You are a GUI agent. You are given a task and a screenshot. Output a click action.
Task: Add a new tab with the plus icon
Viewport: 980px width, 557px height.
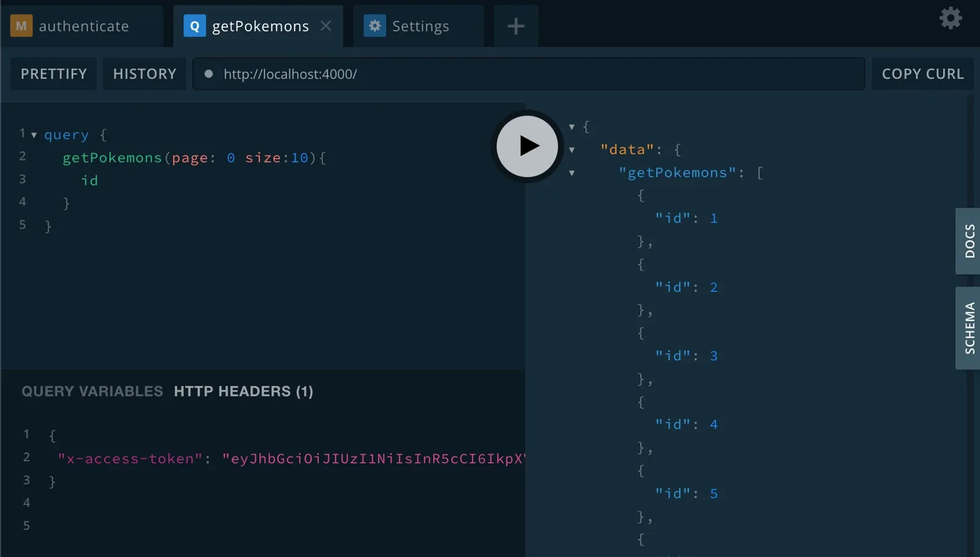click(516, 26)
